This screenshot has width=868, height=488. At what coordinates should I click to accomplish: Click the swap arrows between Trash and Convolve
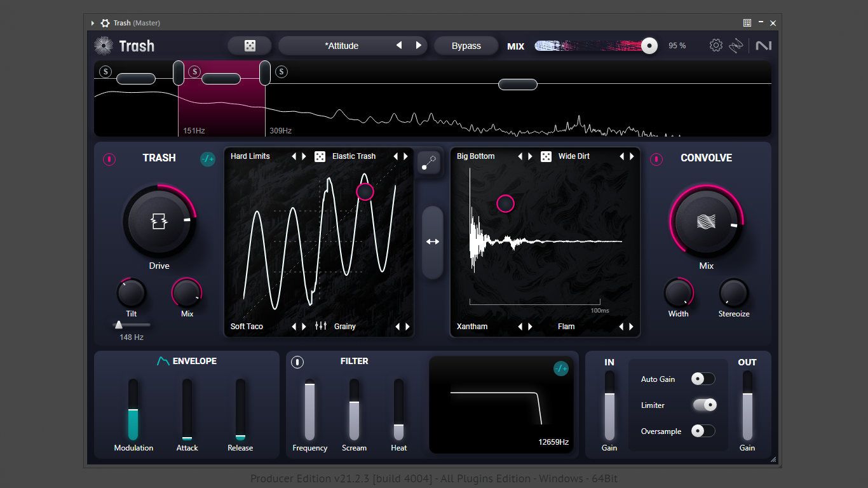433,241
